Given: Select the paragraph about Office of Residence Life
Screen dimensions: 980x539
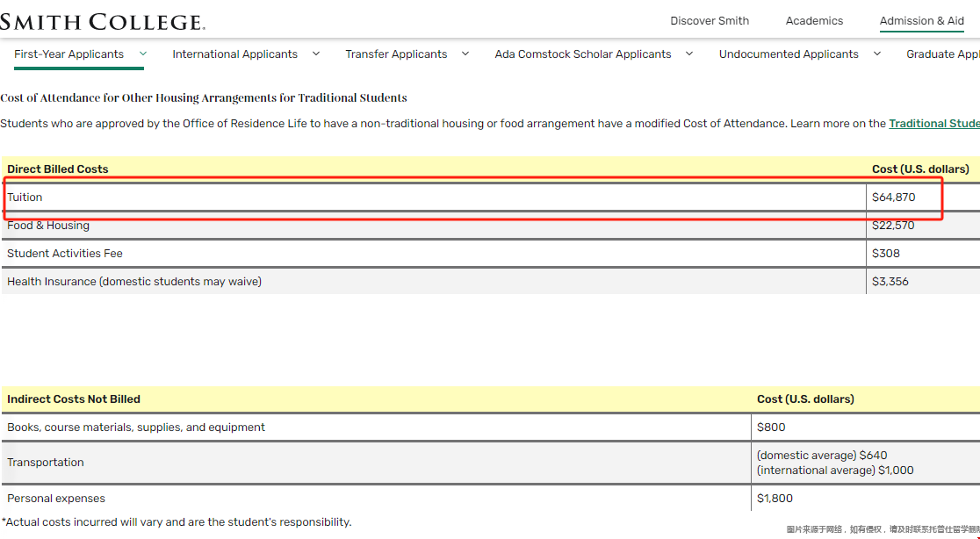Looking at the screenshot, I should (x=490, y=124).
